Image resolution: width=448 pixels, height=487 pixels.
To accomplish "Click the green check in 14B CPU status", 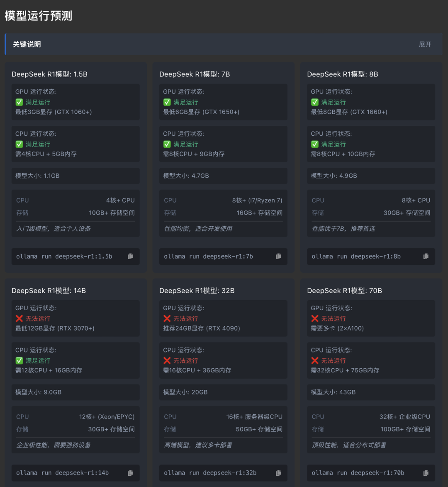I will tap(19, 361).
